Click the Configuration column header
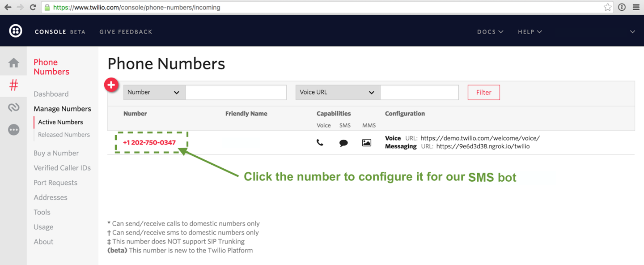This screenshot has width=644, height=265. (x=405, y=114)
